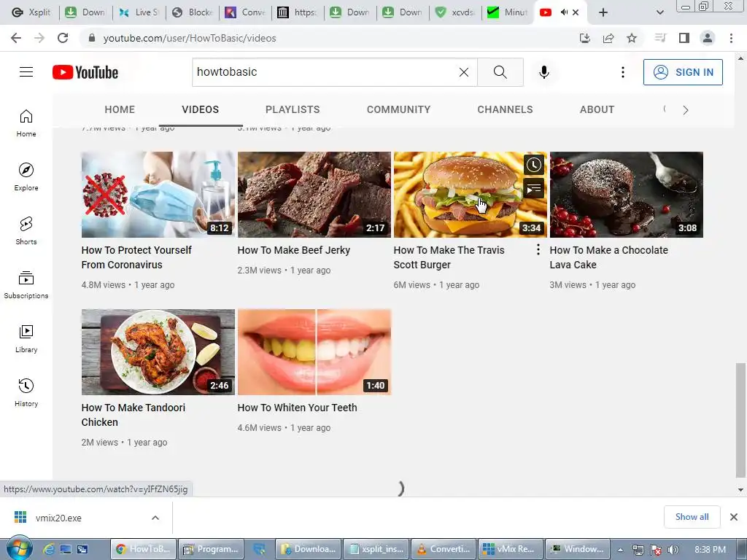
Task: Switch to the PLAYLISTS tab
Action: 293,109
